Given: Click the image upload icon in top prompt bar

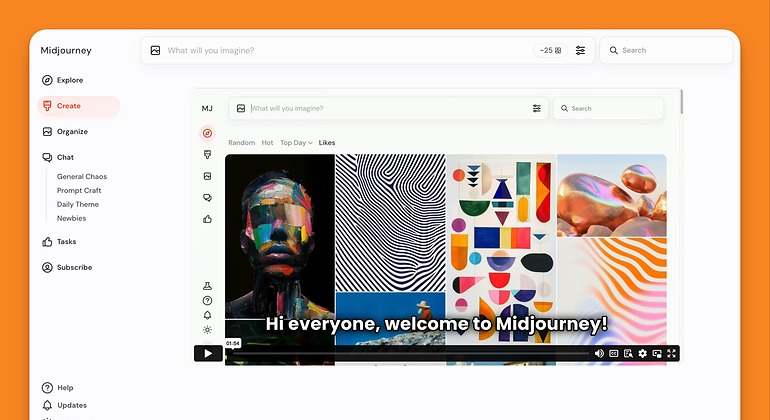Looking at the screenshot, I should click(155, 50).
